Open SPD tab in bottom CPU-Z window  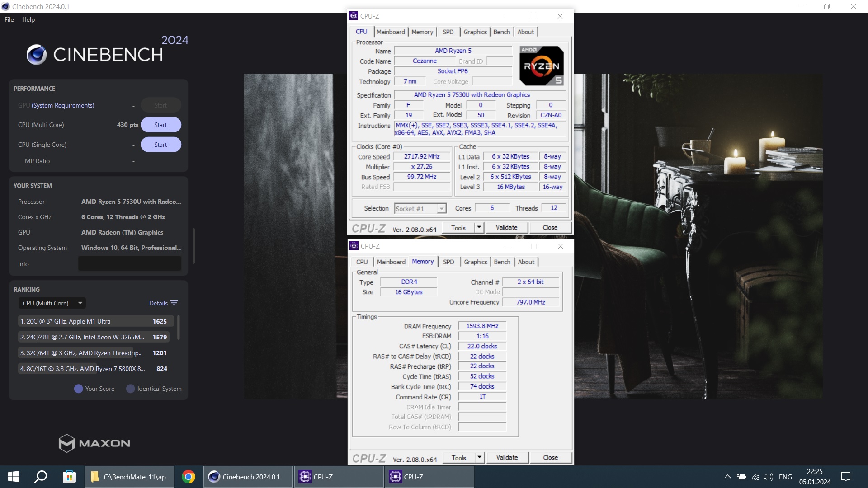point(448,262)
